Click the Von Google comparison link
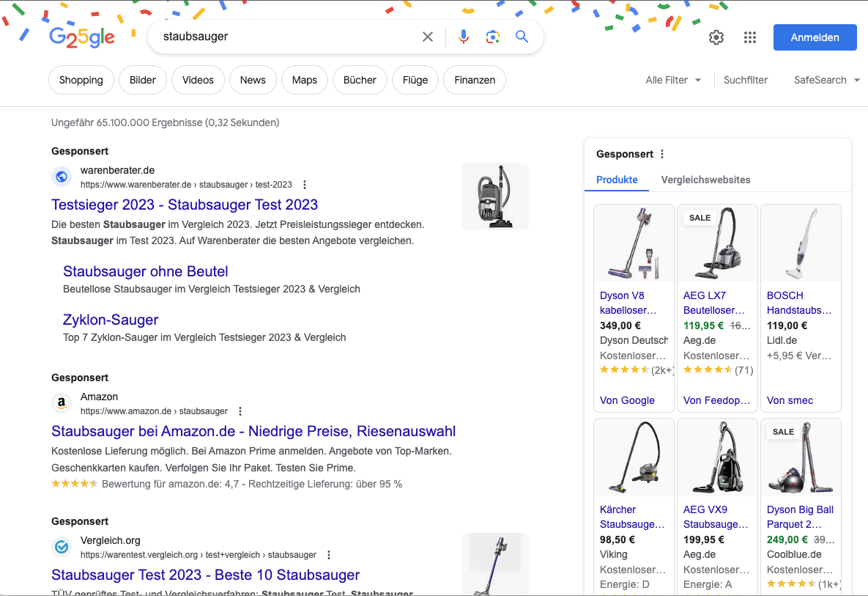Image resolution: width=868 pixels, height=596 pixels. click(627, 400)
